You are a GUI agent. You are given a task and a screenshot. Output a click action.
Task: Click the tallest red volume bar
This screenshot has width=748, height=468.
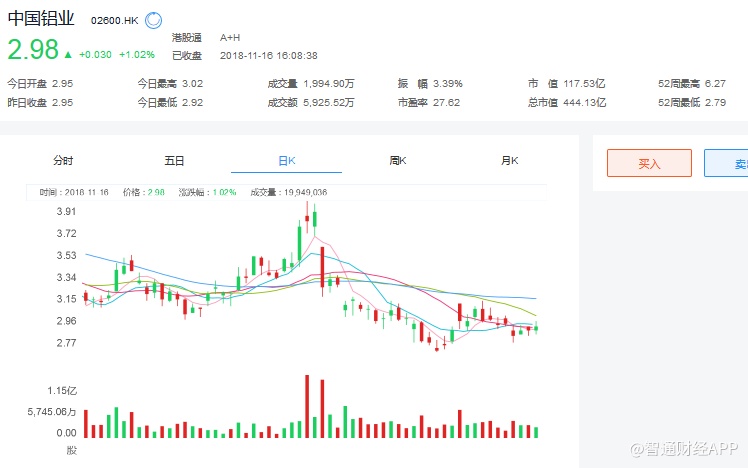(x=307, y=406)
